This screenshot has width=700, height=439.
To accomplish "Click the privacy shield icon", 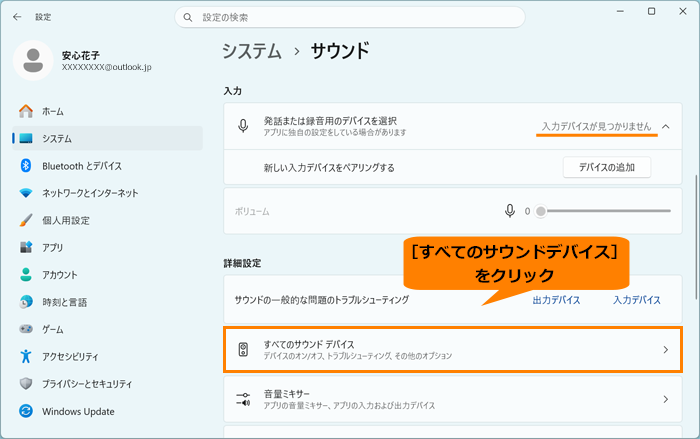I will click(26, 384).
